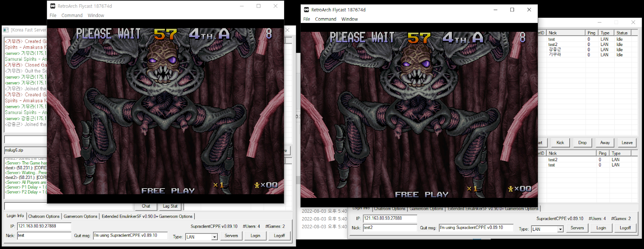Click the Korea Fast Server window's title icon
The image size is (644, 249).
(6, 30)
